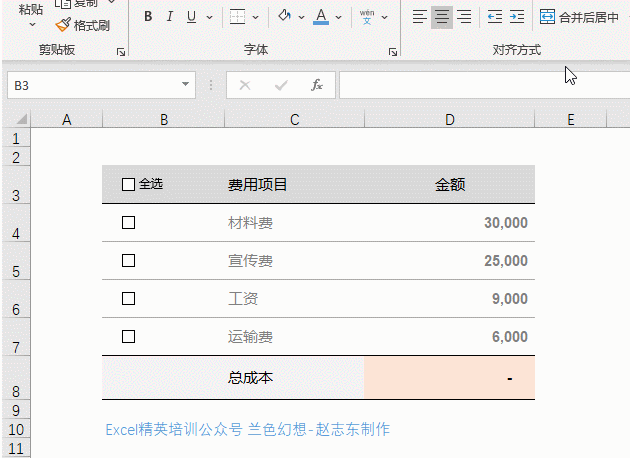Toggle bold formatting
The image size is (630, 458).
[x=148, y=17]
